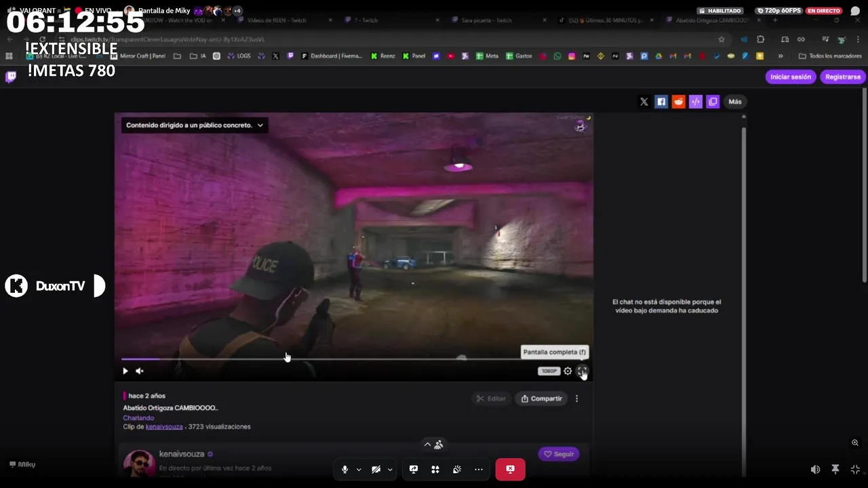Adjust stream volume speaker icon
This screenshot has height=488, width=868.
[815, 469]
